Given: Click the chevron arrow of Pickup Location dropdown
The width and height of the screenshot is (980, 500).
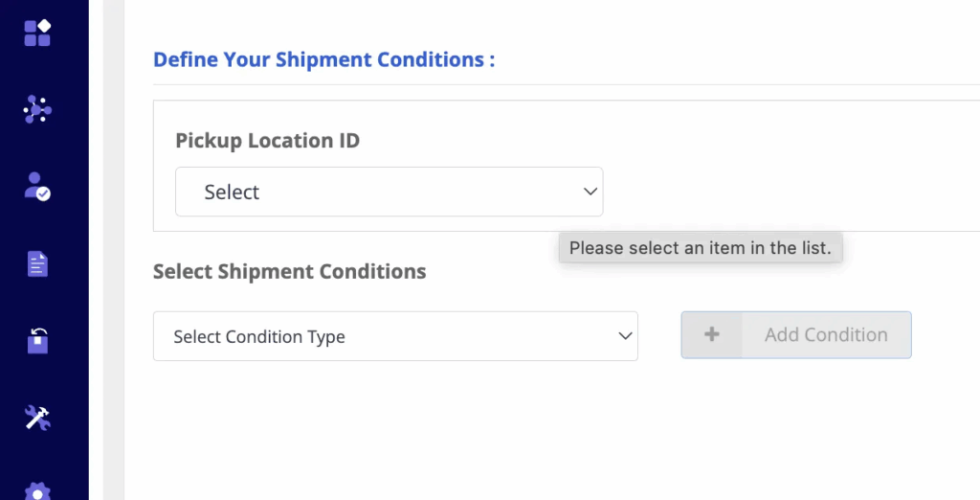Looking at the screenshot, I should (590, 192).
